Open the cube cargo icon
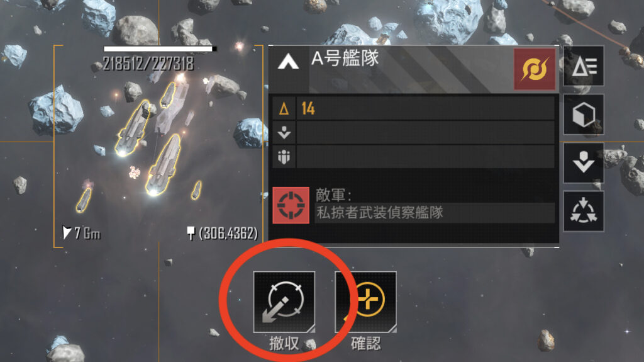This screenshot has width=644, height=362. (x=584, y=115)
